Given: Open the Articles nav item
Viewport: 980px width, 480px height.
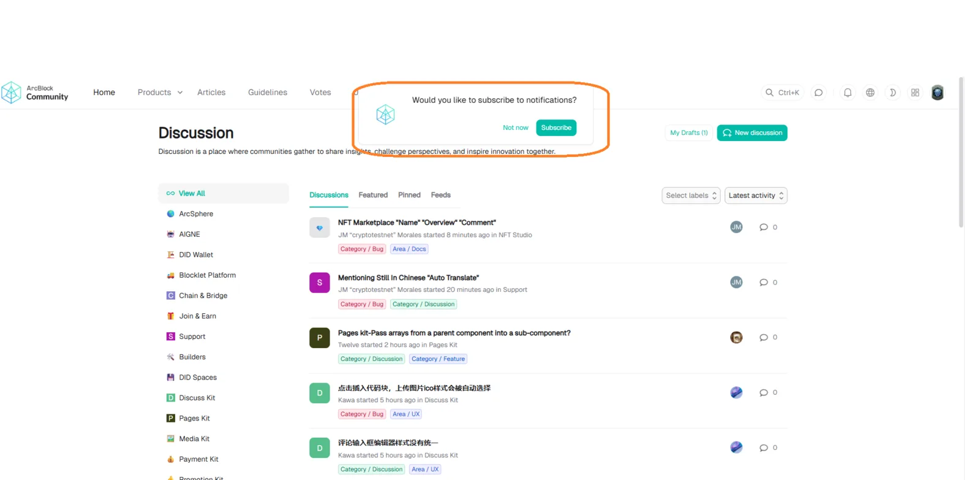Looking at the screenshot, I should pos(211,93).
